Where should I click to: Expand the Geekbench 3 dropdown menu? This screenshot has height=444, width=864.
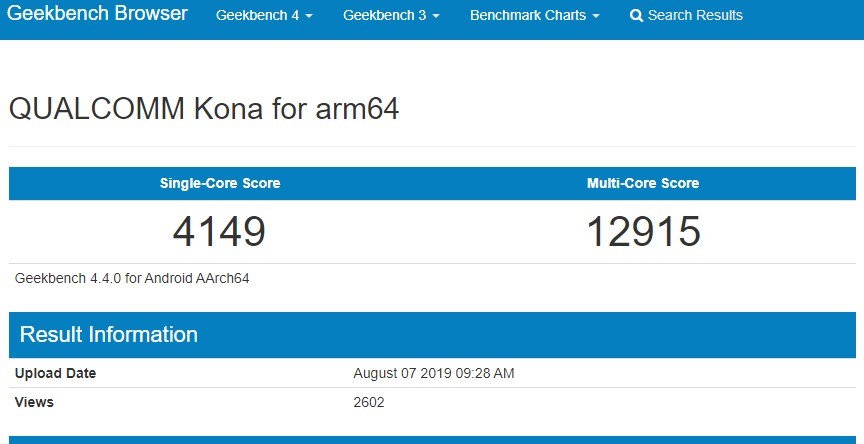click(391, 15)
